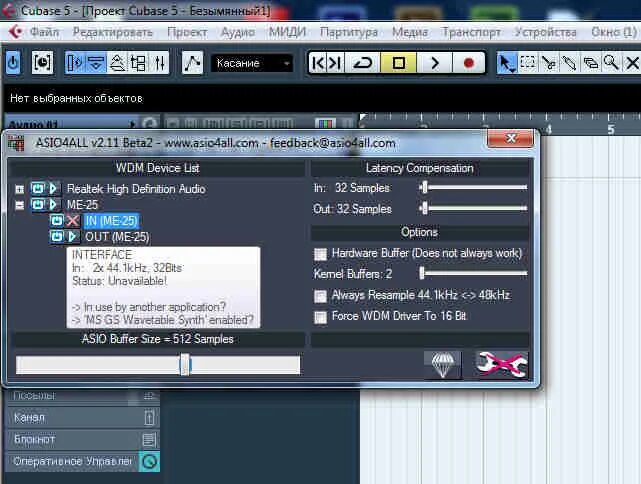
Task: Enable Always Resample 44.1kHz <-> 48kHz checkbox
Action: click(320, 296)
